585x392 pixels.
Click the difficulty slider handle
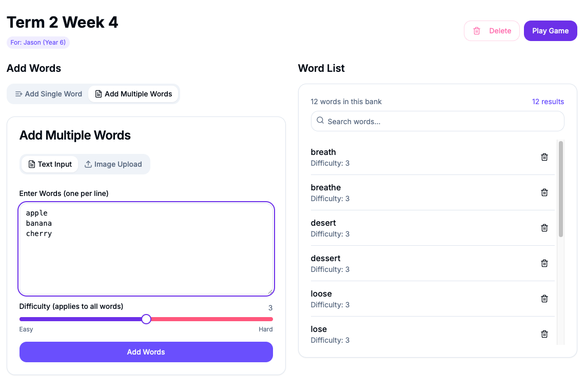click(x=146, y=319)
